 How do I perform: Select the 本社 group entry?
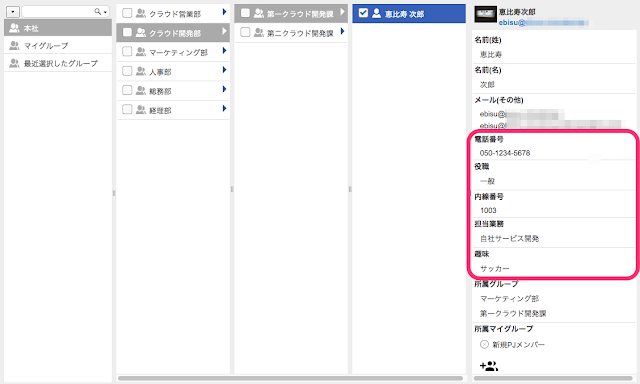[x=58, y=28]
